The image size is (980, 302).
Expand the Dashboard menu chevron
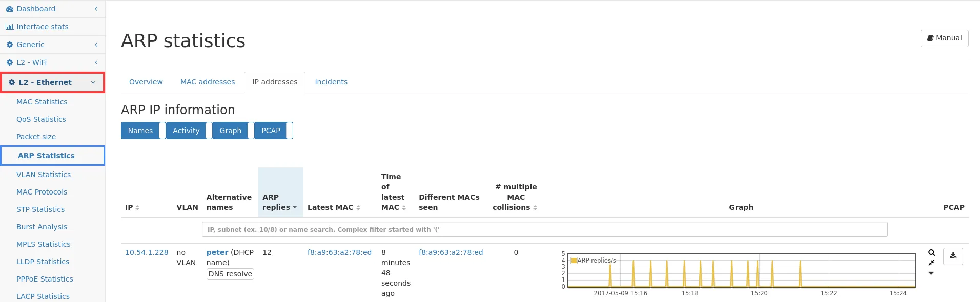click(96, 9)
